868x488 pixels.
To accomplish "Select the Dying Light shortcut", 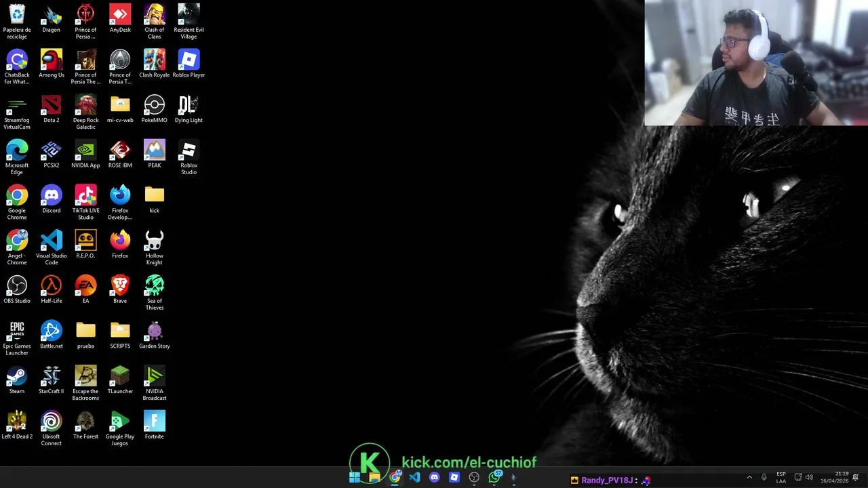I will coord(189,108).
